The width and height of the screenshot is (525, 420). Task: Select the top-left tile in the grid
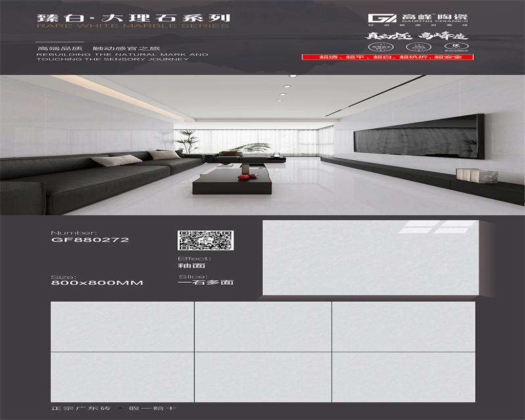click(x=121, y=326)
